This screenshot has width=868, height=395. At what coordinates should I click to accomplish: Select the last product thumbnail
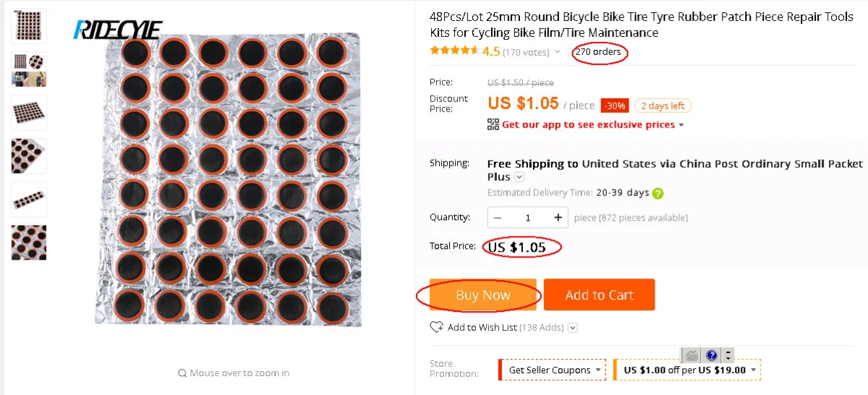pos(29,242)
